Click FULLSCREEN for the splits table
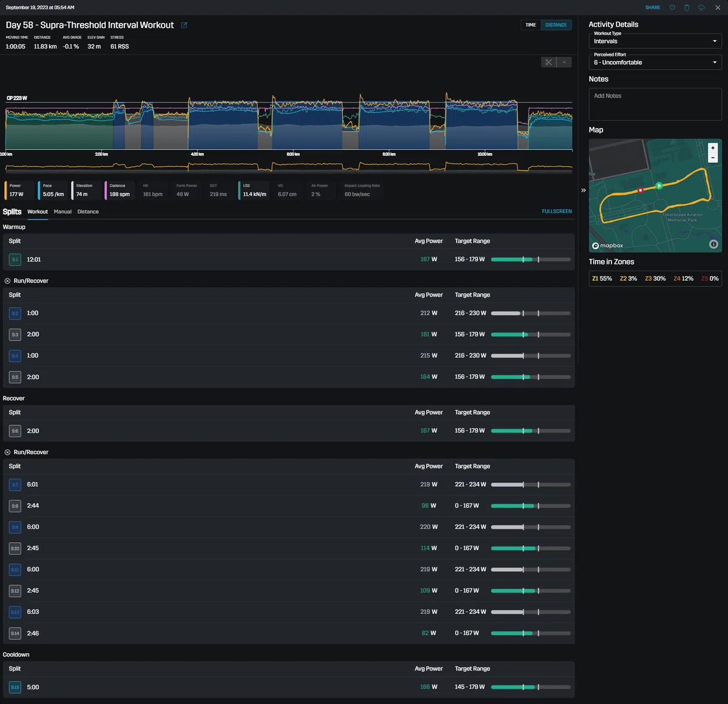 click(x=557, y=211)
